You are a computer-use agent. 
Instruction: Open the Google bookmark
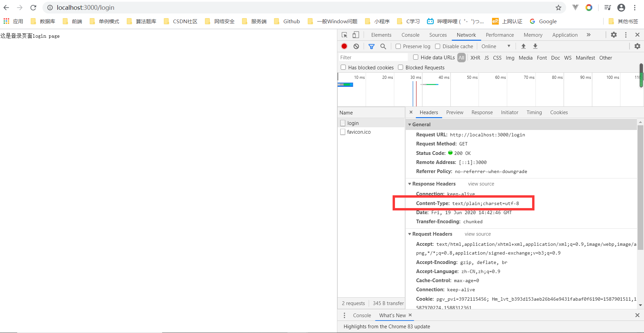[543, 21]
